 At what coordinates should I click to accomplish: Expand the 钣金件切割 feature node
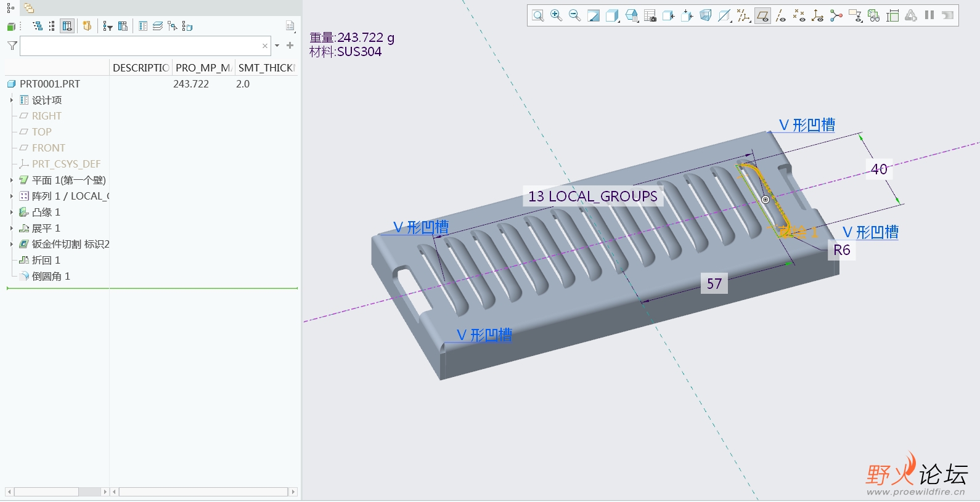11,244
